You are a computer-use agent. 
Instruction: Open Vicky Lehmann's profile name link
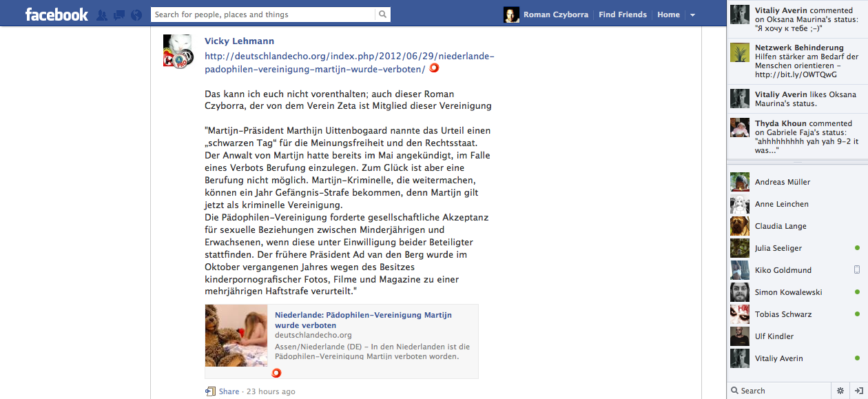(x=239, y=41)
